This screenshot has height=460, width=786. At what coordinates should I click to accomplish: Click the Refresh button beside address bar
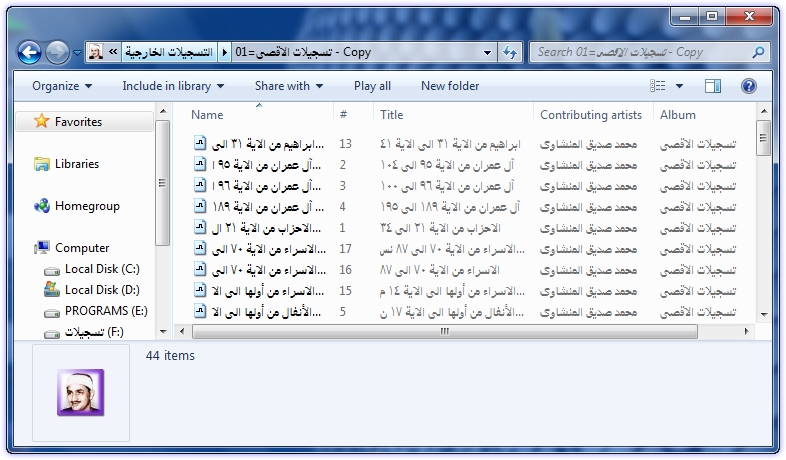510,52
